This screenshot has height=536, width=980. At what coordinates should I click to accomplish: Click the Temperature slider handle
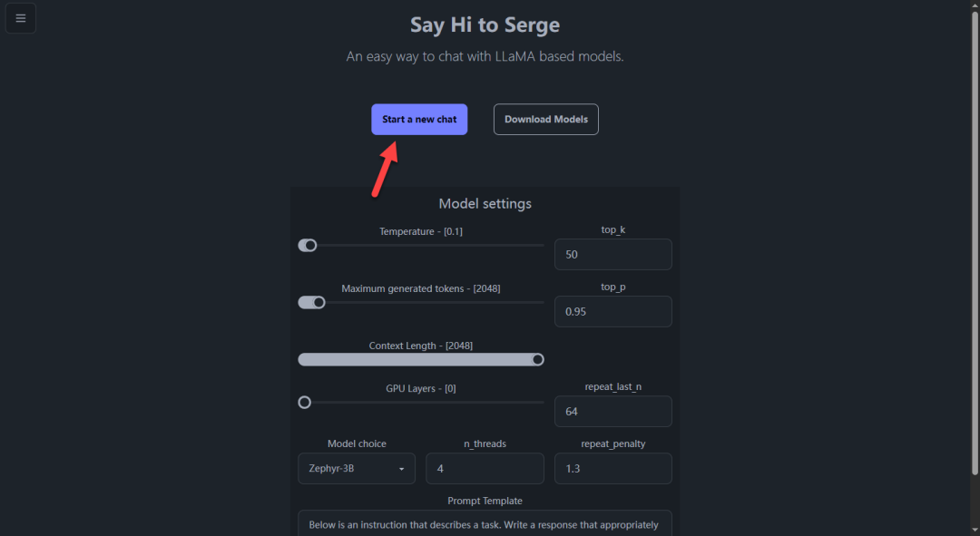(x=310, y=246)
